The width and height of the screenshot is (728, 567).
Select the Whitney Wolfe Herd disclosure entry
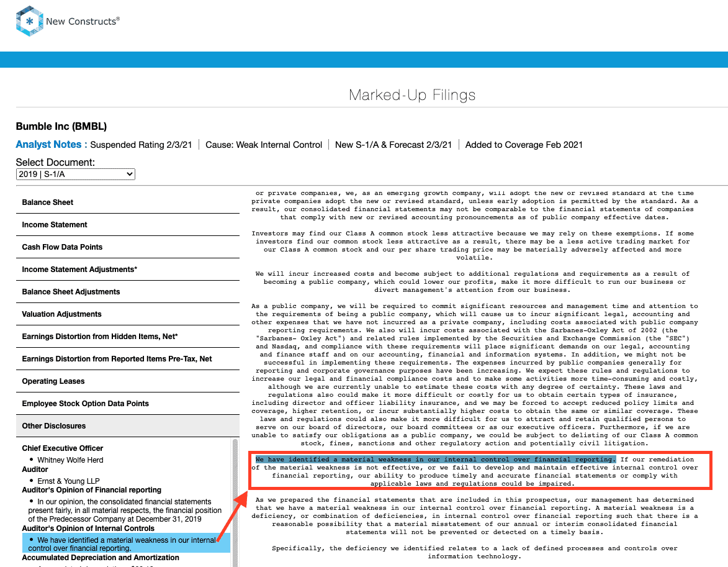(x=70, y=460)
